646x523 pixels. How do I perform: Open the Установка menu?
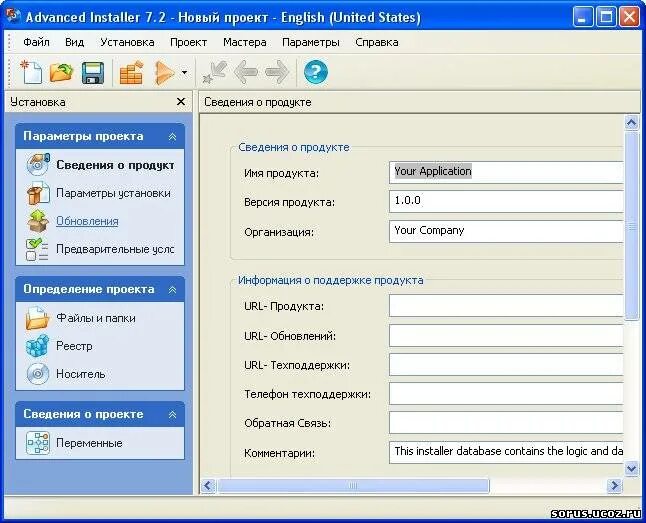[x=127, y=42]
